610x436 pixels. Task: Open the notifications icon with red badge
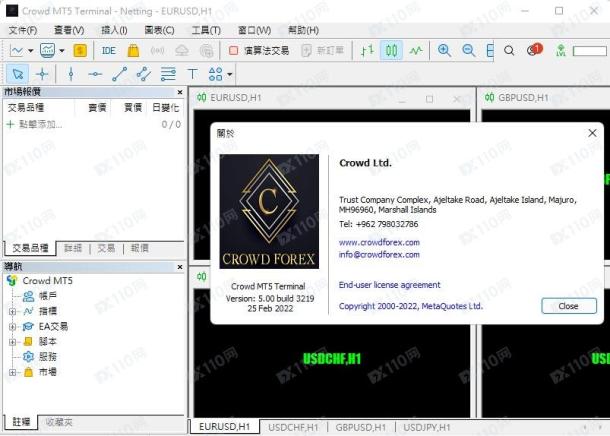click(x=534, y=50)
